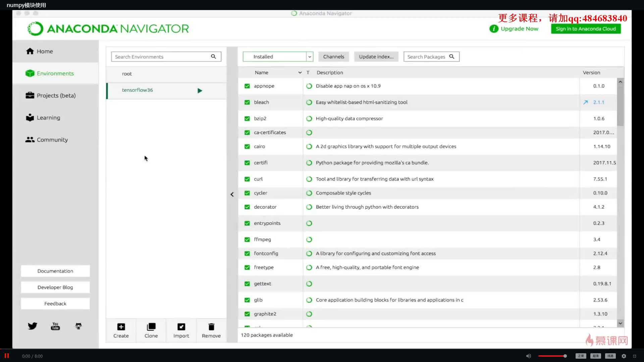The width and height of the screenshot is (644, 362).
Task: Uncheck the certifi package checkbox
Action: coord(247,163)
